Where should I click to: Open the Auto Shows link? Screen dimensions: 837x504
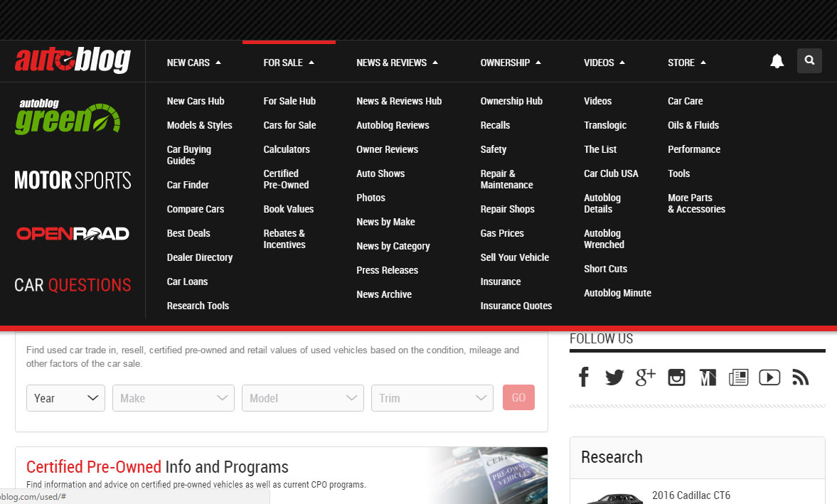click(380, 173)
